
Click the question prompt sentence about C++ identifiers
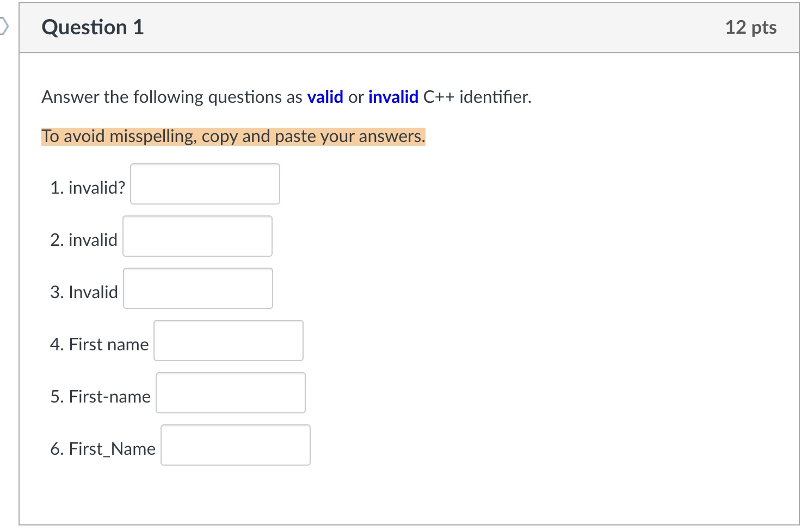click(x=286, y=97)
